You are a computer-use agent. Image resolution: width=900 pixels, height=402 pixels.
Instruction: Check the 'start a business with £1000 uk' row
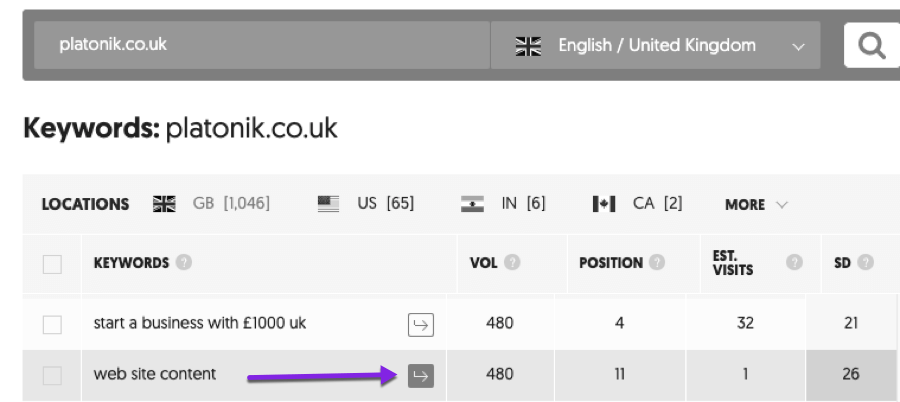point(52,324)
